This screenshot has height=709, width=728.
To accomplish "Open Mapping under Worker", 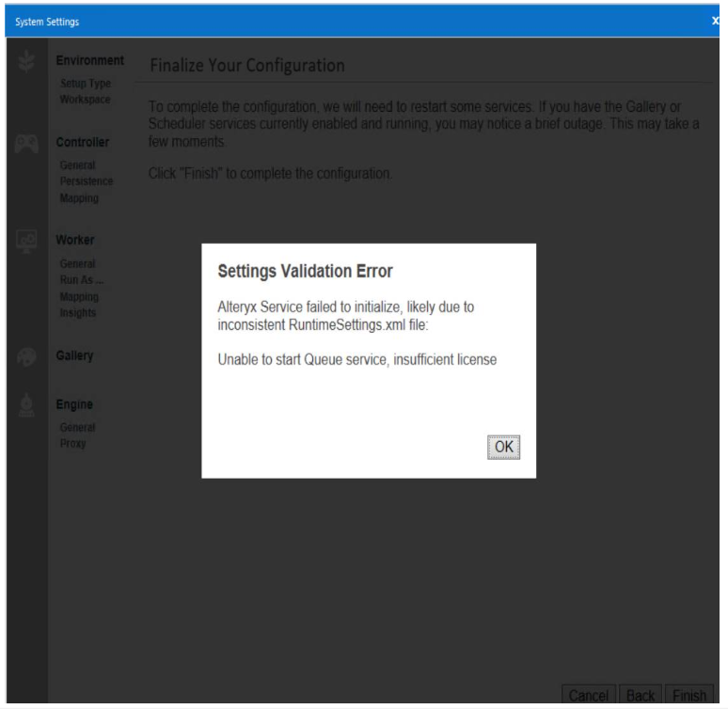I will (79, 296).
